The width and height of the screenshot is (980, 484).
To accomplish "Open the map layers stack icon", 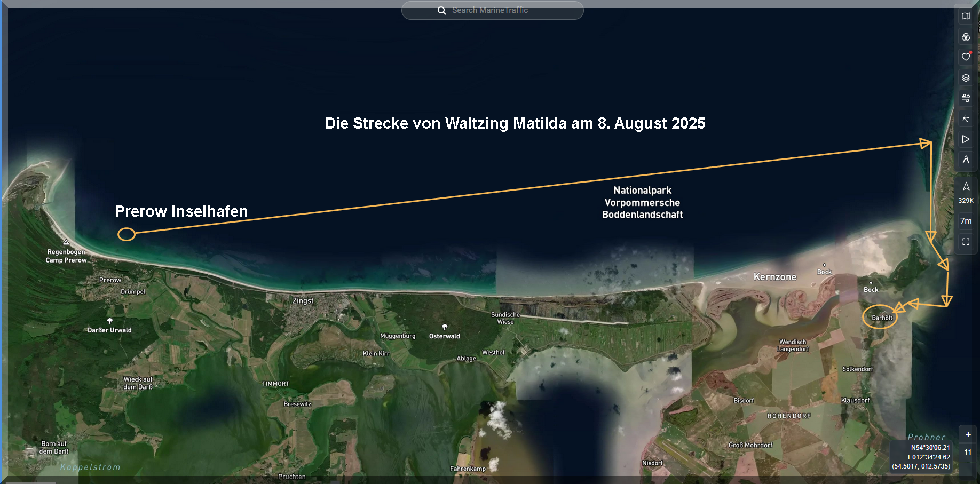I will [966, 78].
